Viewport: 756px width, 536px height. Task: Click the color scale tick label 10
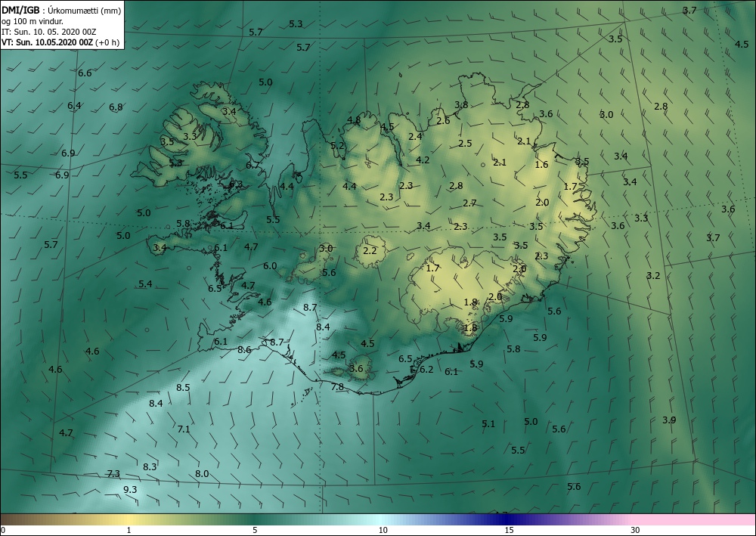tap(383, 531)
